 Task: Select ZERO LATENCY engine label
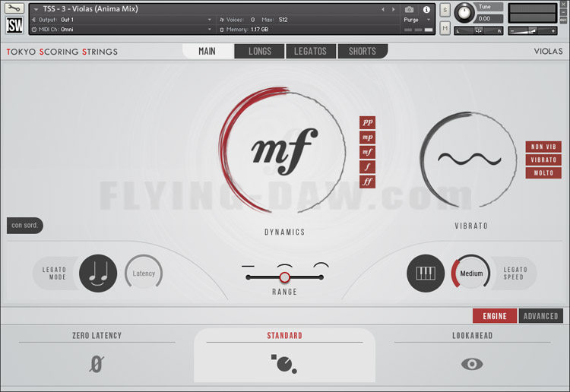pyautogui.click(x=97, y=335)
